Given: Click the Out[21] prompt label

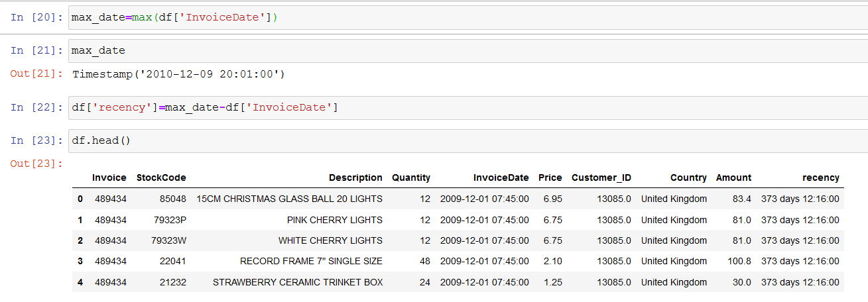Looking at the screenshot, I should tap(37, 74).
